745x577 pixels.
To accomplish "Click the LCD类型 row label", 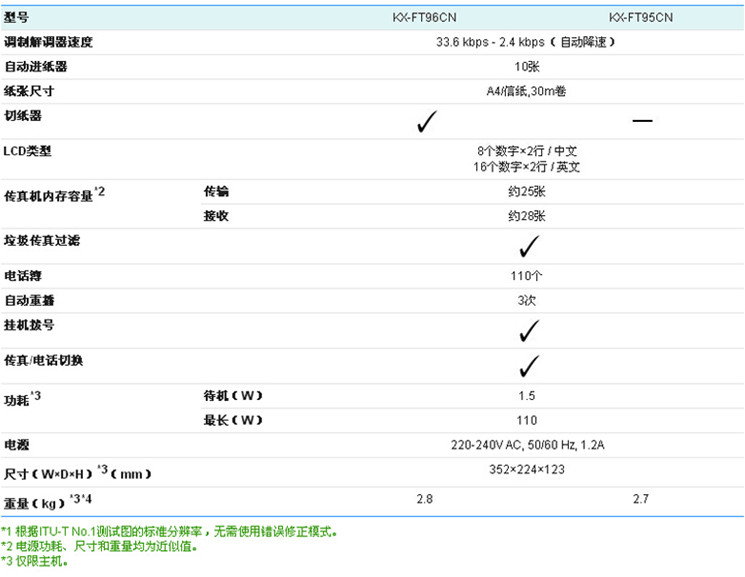I will pyautogui.click(x=27, y=151).
